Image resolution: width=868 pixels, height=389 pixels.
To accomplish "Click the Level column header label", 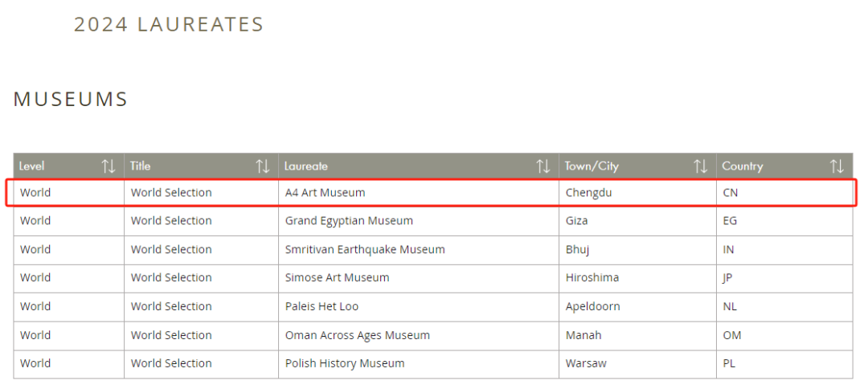I will (32, 166).
